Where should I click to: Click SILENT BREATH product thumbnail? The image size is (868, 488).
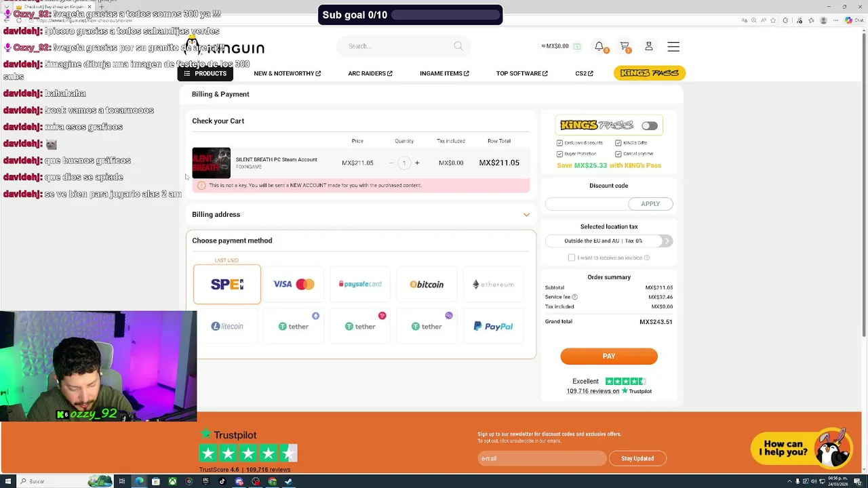pyautogui.click(x=211, y=163)
